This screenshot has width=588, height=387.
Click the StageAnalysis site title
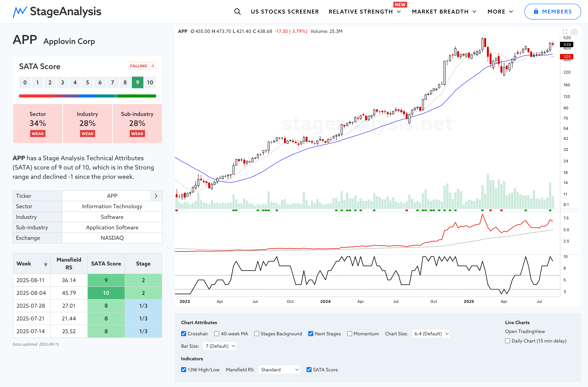point(66,12)
